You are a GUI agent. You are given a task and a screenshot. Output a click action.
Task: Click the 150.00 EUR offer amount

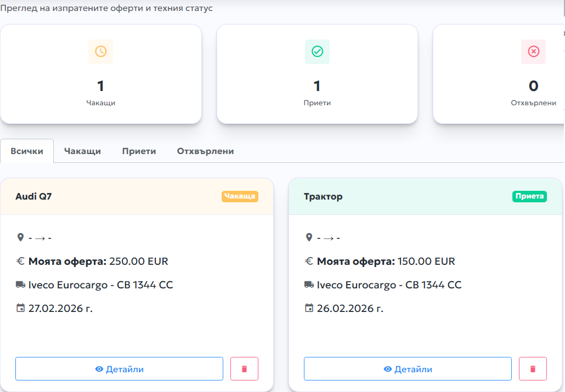pyautogui.click(x=426, y=261)
